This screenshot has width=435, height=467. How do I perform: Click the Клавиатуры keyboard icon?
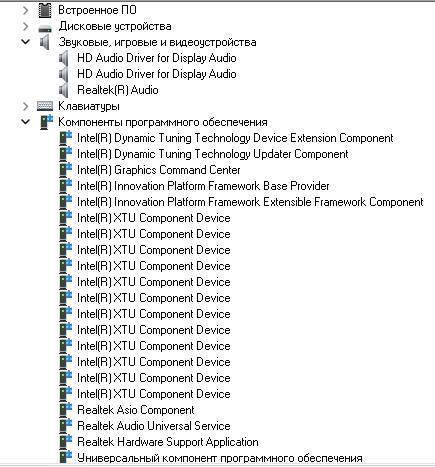click(x=45, y=106)
